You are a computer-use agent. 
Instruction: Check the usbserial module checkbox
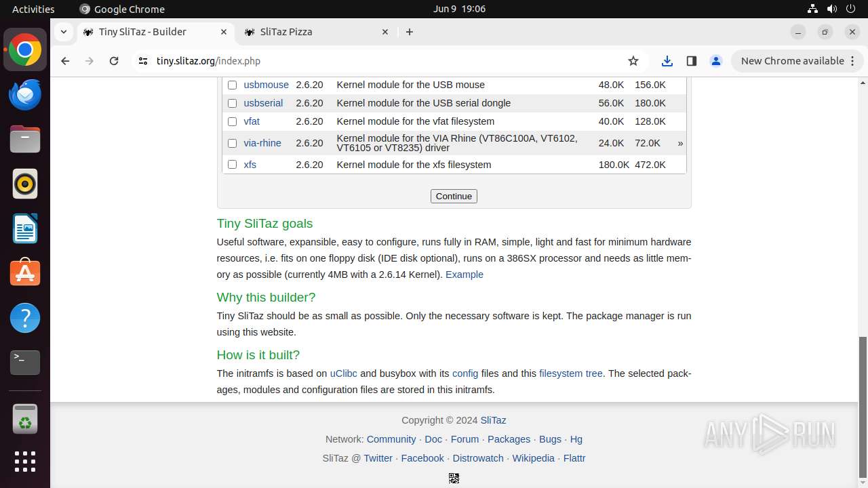click(232, 103)
